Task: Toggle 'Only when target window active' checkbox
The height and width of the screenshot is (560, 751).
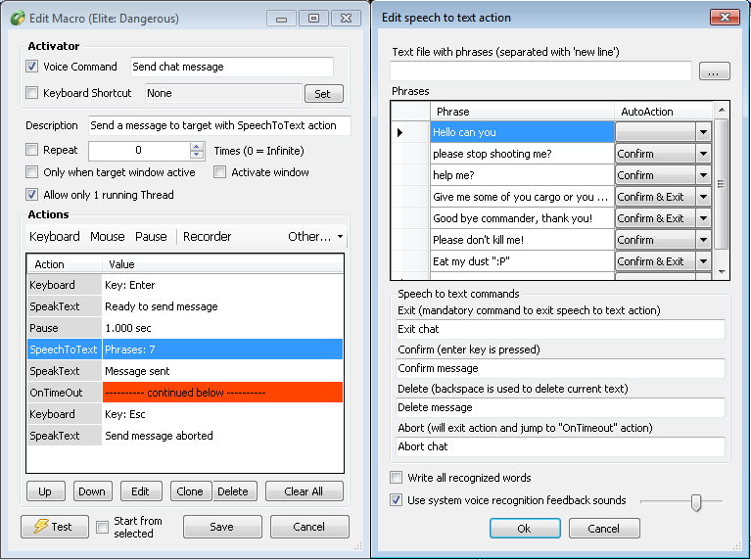Action: tap(31, 172)
